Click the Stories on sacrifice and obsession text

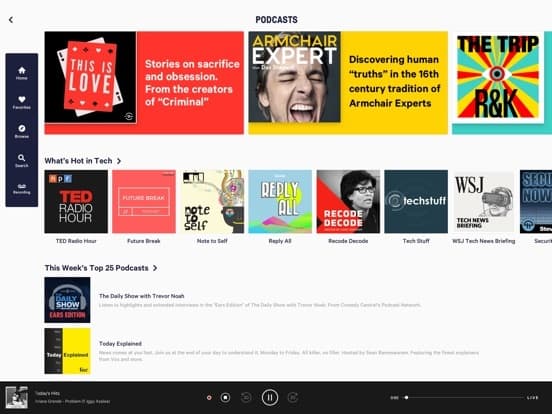coord(192,83)
